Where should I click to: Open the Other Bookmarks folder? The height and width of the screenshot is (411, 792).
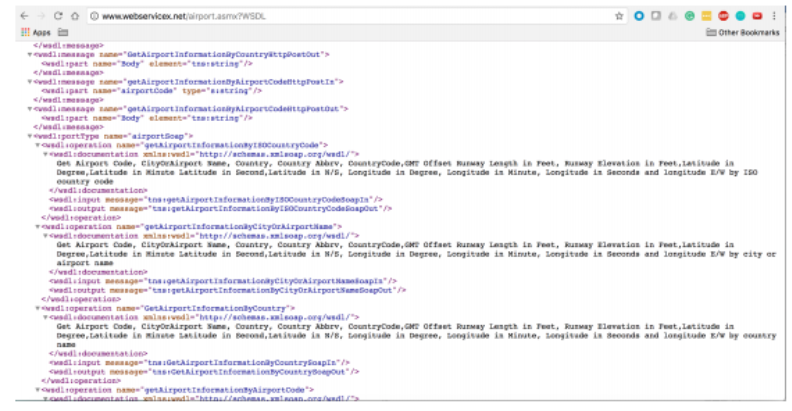[742, 32]
